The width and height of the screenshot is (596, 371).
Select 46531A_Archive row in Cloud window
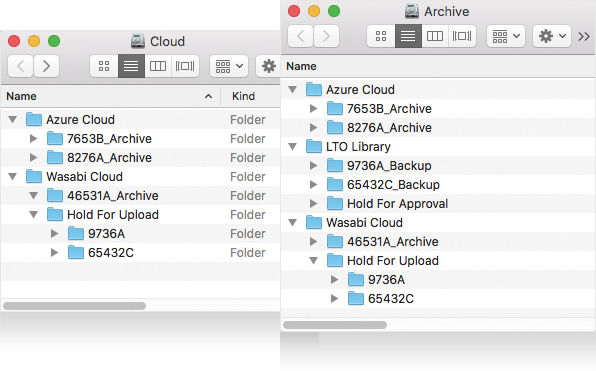pyautogui.click(x=141, y=196)
